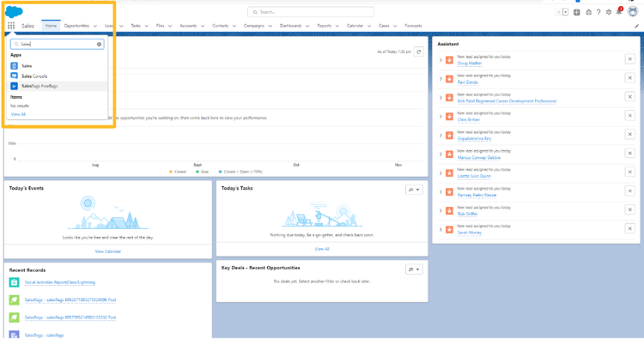Click lead star icon beside Chris Britten
Viewport: 644px width, 339px height.
[x=449, y=117]
